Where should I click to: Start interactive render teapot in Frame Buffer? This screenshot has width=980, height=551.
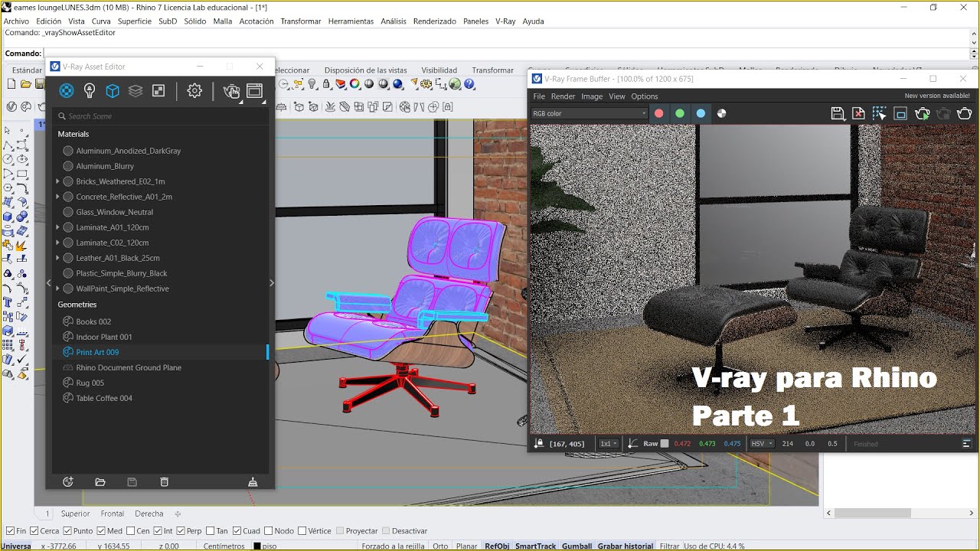pyautogui.click(x=922, y=113)
